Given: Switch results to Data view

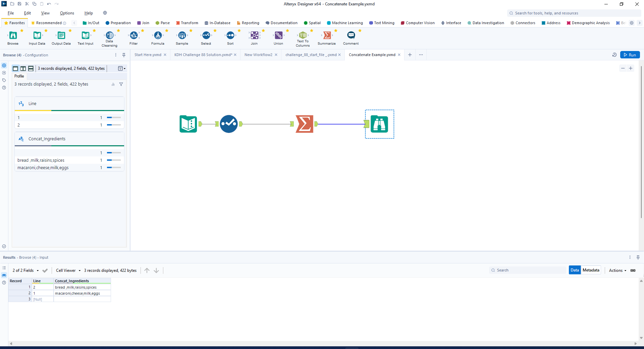Looking at the screenshot, I should (575, 270).
